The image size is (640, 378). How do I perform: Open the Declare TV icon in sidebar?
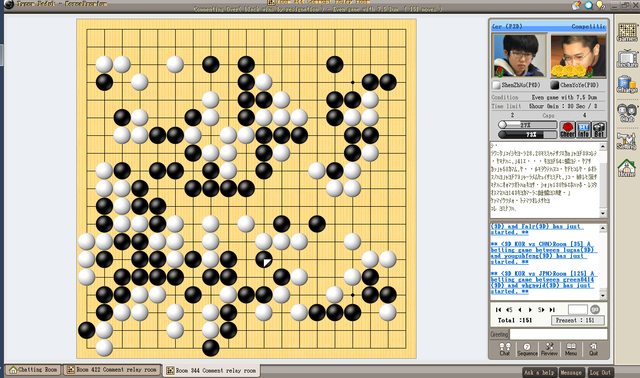coord(627,58)
